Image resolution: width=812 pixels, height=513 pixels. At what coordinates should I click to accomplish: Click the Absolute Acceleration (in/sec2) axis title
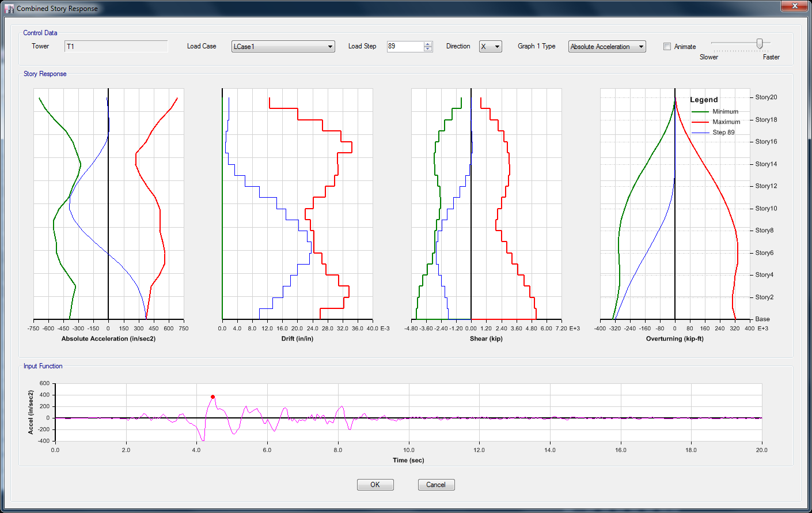tap(108, 339)
